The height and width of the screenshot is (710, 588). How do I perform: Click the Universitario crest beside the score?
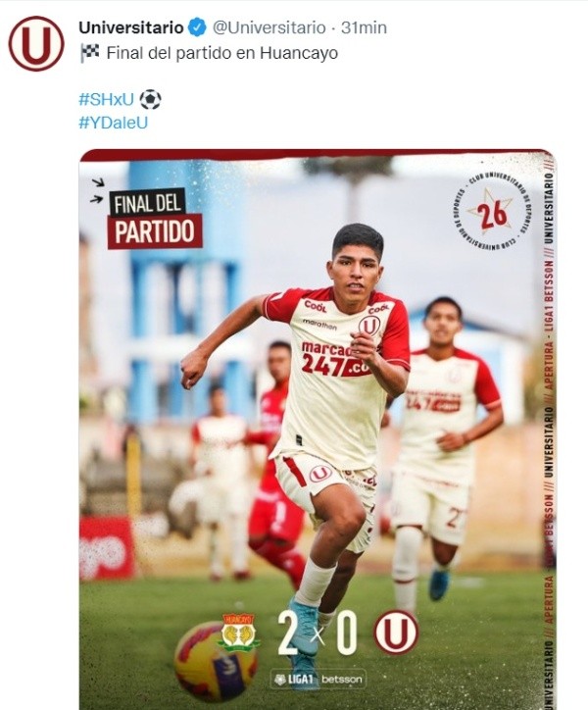396,632
